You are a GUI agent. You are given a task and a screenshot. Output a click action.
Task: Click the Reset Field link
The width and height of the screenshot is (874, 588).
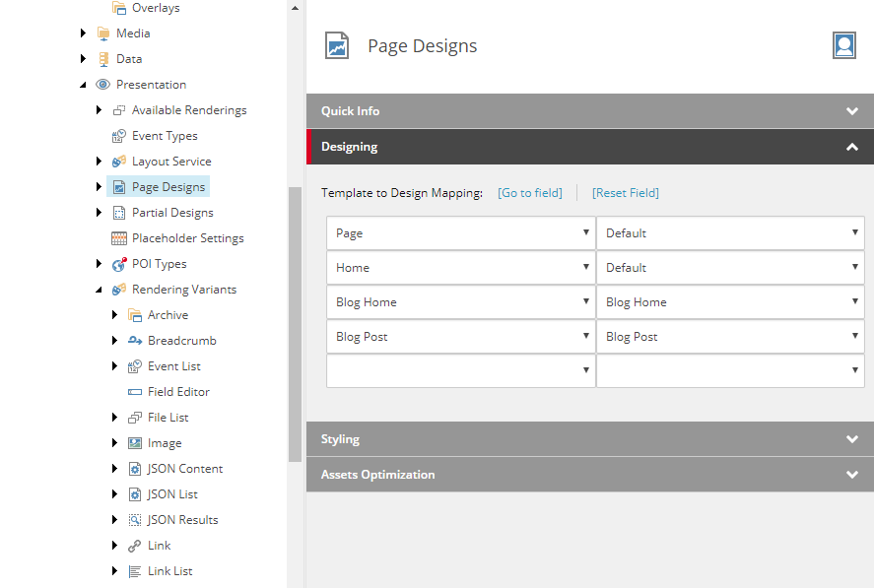coord(626,193)
